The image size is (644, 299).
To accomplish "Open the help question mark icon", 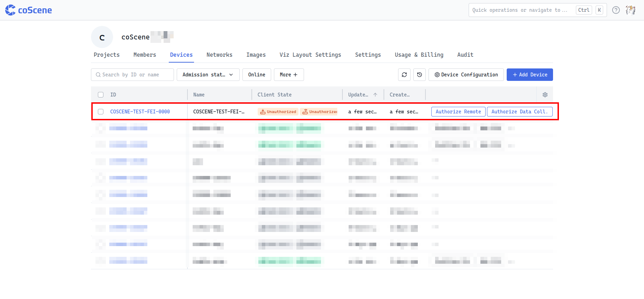I will point(616,10).
